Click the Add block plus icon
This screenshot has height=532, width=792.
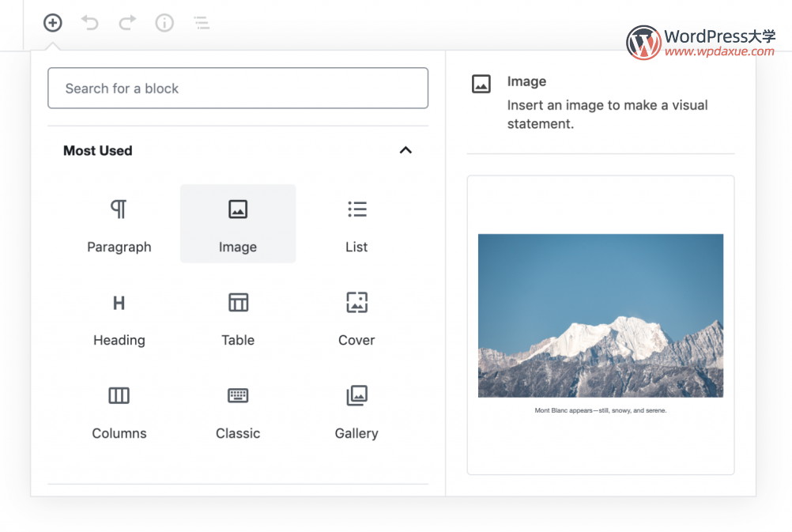pyautogui.click(x=53, y=23)
